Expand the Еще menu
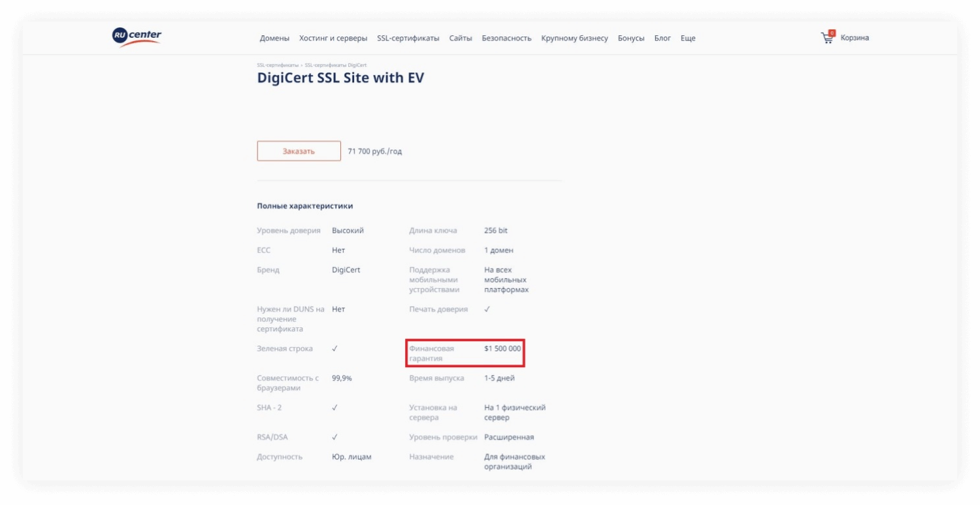Viewport: 980px width, 505px height. (x=688, y=39)
